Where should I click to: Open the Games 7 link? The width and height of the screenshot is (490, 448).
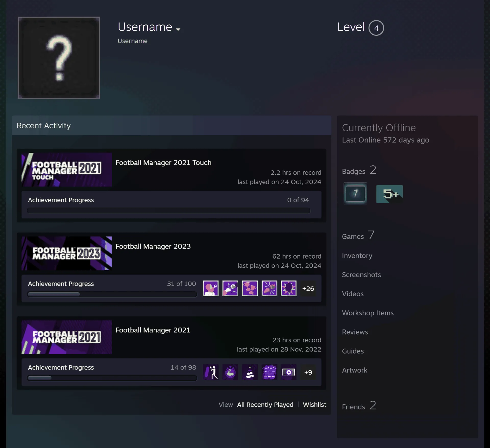click(358, 235)
